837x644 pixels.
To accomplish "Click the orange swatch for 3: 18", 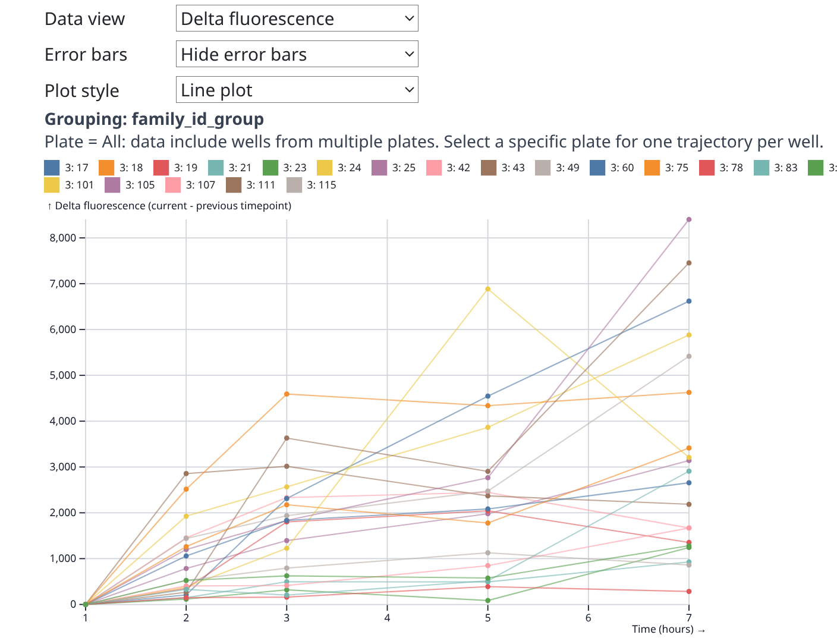I will (x=106, y=168).
